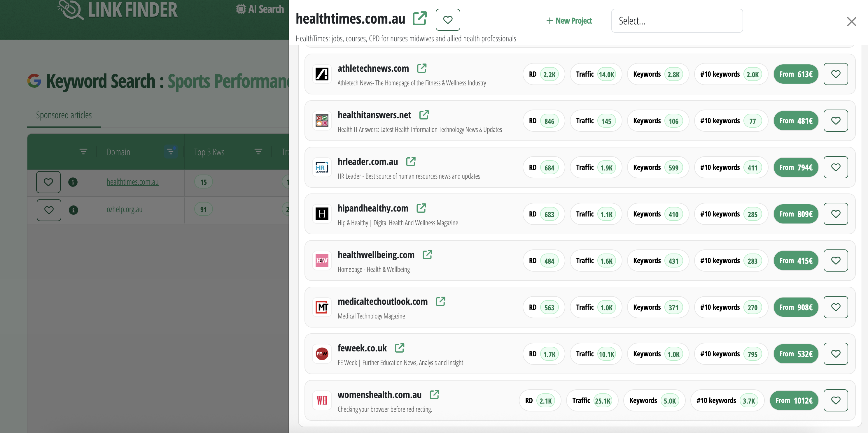Click Traffic 14.0K badge for athletechnews.com
Viewport: 868px width, 433px height.
596,74
